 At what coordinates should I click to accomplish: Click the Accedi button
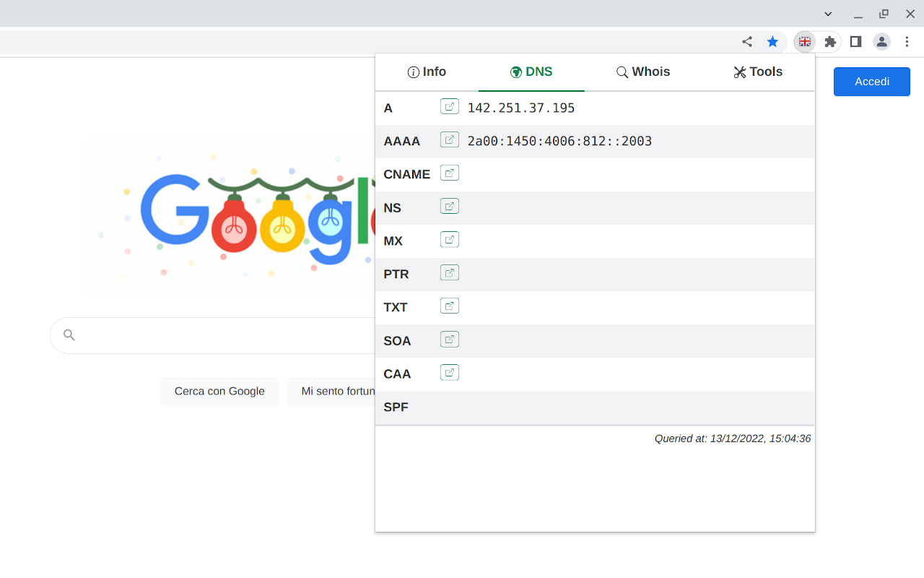(871, 82)
